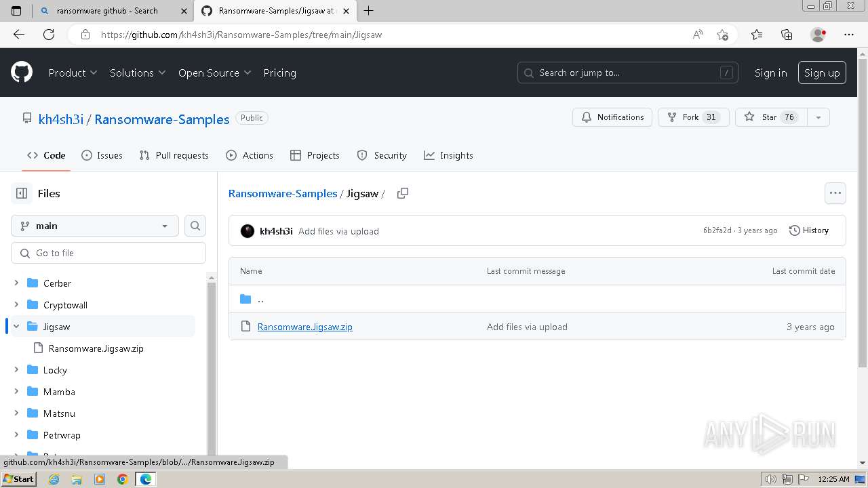Open the Pull requests tab
Image resolution: width=868 pixels, height=488 pixels.
click(x=174, y=155)
